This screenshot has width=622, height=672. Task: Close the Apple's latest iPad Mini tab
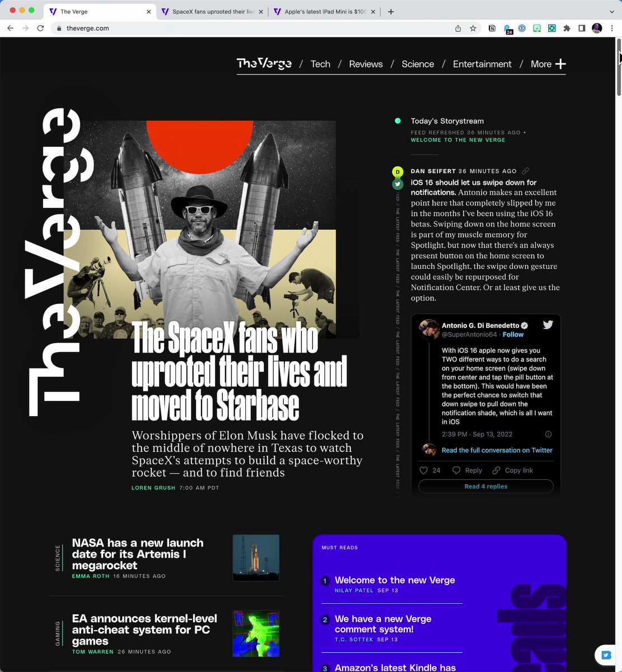pyautogui.click(x=373, y=11)
